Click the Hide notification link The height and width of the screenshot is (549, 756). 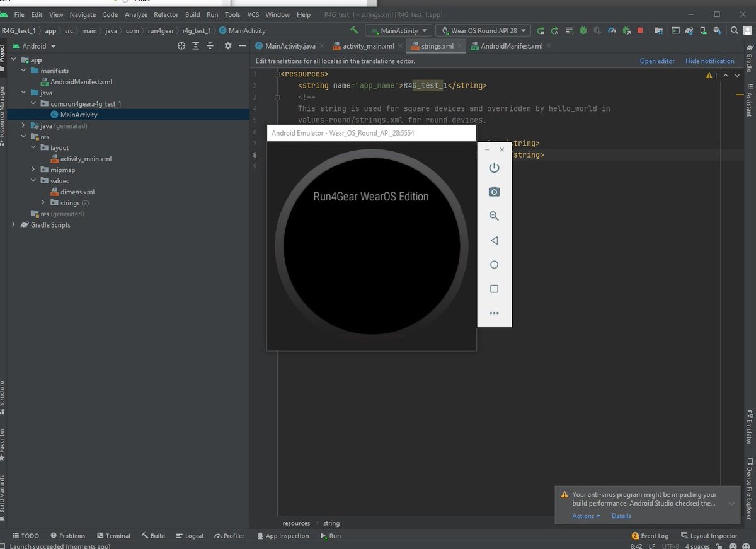click(x=710, y=61)
